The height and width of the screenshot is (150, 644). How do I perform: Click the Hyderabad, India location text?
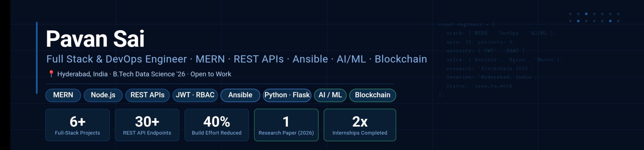tap(82, 74)
